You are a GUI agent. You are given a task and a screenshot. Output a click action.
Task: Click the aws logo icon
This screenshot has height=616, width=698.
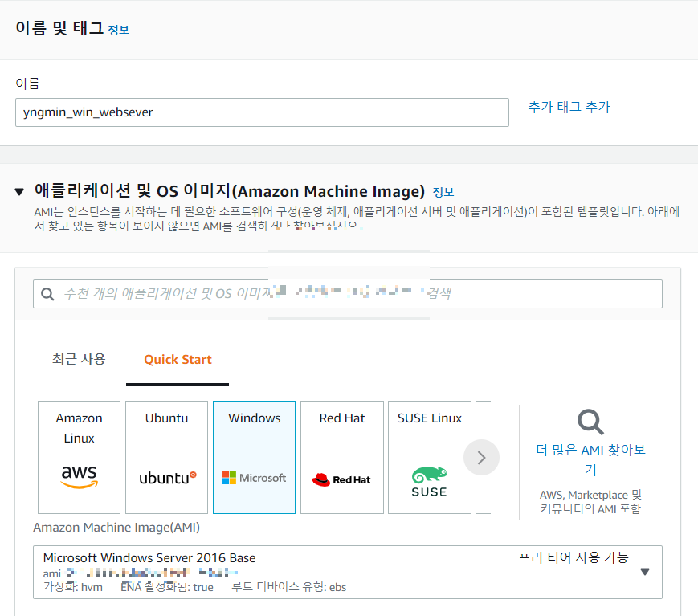[80, 476]
